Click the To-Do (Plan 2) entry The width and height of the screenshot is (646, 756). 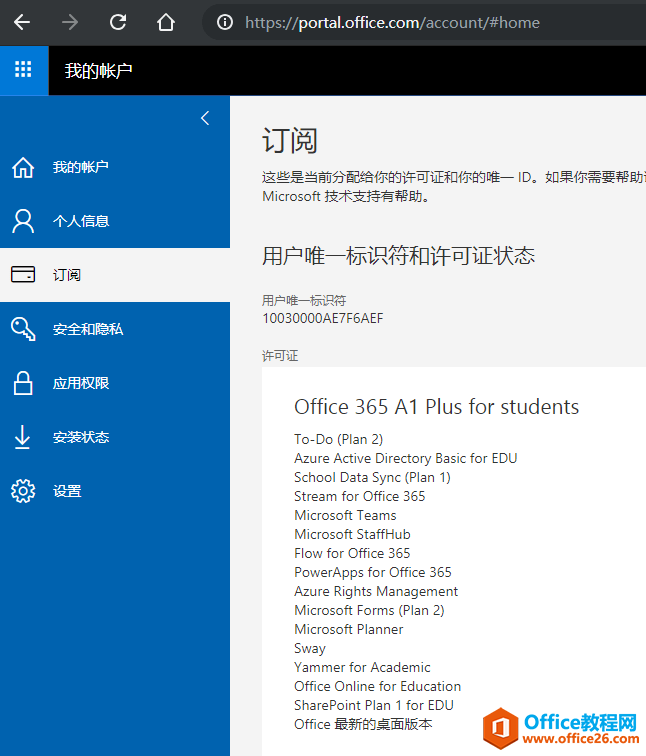coord(338,439)
